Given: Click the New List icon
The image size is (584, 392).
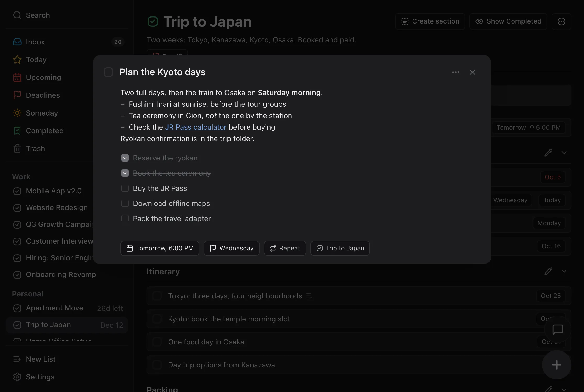Looking at the screenshot, I should [x=17, y=359].
